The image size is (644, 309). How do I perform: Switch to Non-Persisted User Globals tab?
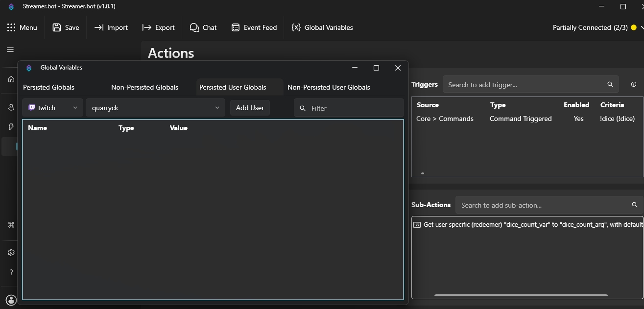[x=329, y=87]
